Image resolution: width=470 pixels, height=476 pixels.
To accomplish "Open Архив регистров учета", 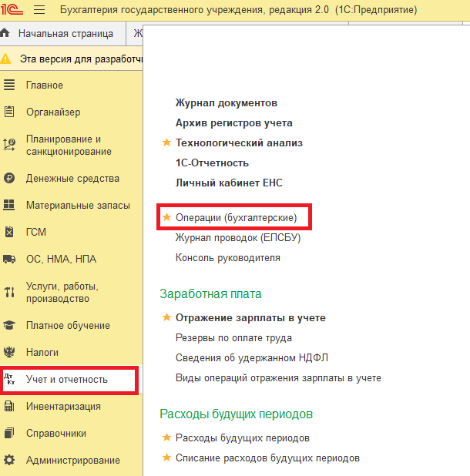I will click(233, 123).
